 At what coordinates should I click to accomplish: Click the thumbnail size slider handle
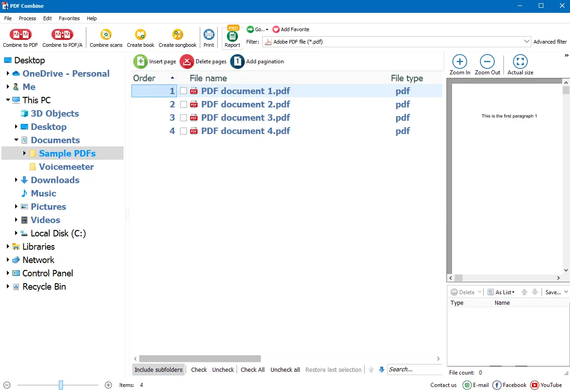tap(61, 385)
